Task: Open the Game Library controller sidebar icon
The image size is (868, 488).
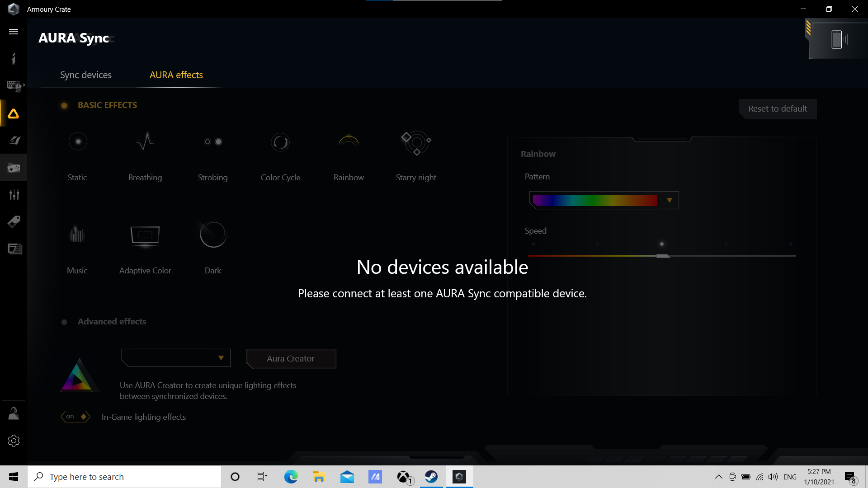Action: 14,168
